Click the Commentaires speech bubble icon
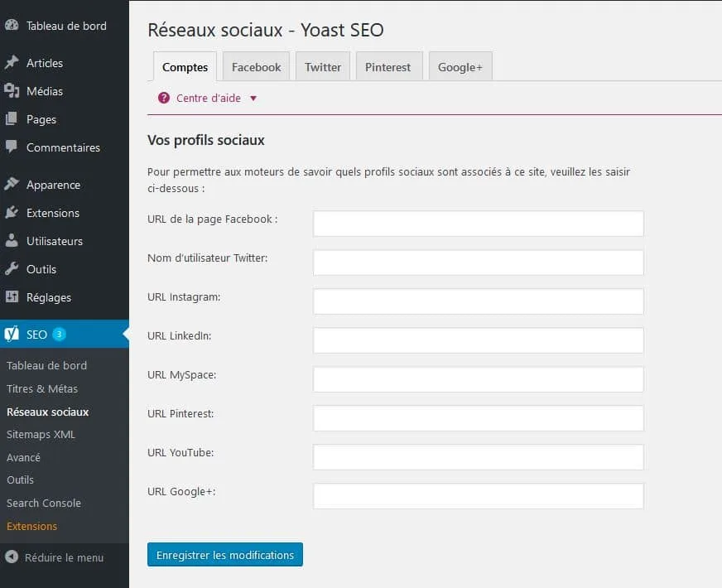This screenshot has height=588, width=722. click(x=12, y=147)
